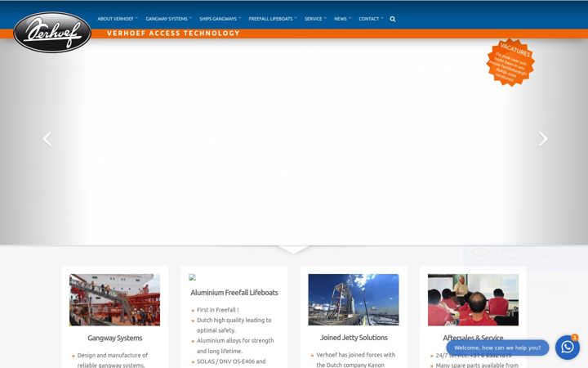The height and width of the screenshot is (368, 588).
Task: Go to previous slide arrow
Action: click(47, 139)
